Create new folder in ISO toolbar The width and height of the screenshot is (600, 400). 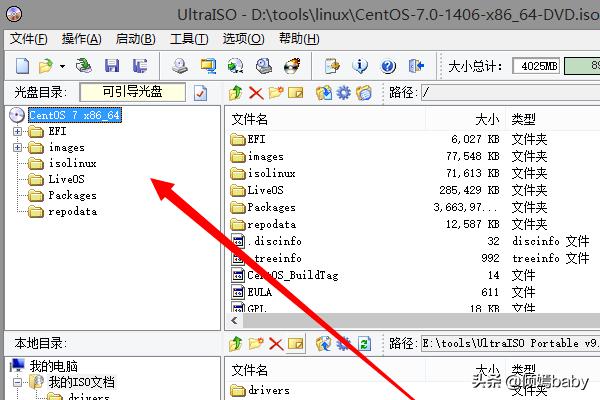276,93
